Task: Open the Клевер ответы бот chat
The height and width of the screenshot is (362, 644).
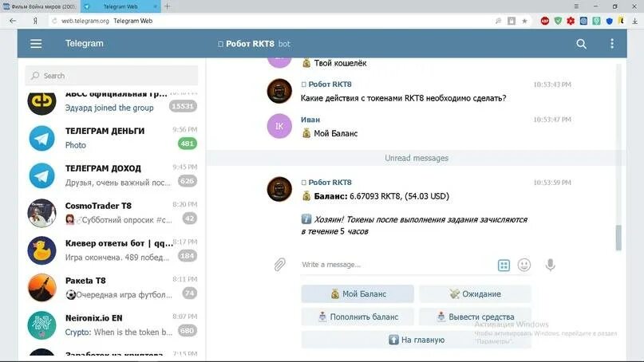Action: [x=111, y=250]
